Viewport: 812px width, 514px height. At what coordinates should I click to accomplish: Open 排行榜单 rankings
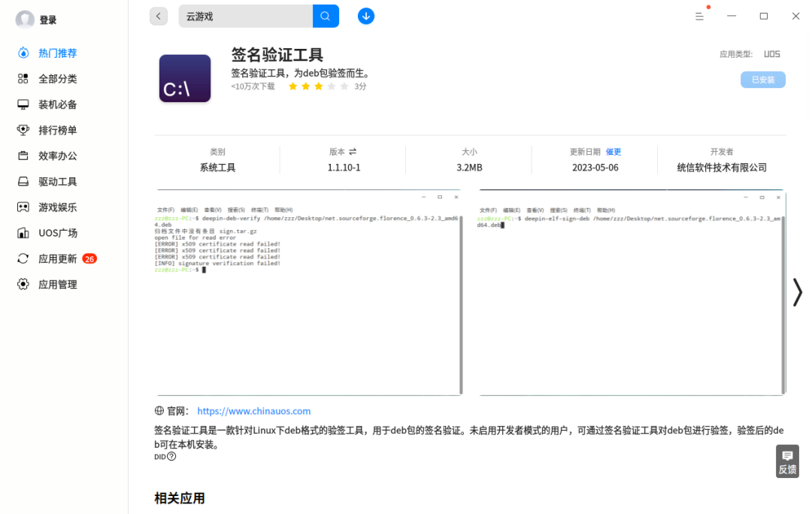pyautogui.click(x=57, y=131)
